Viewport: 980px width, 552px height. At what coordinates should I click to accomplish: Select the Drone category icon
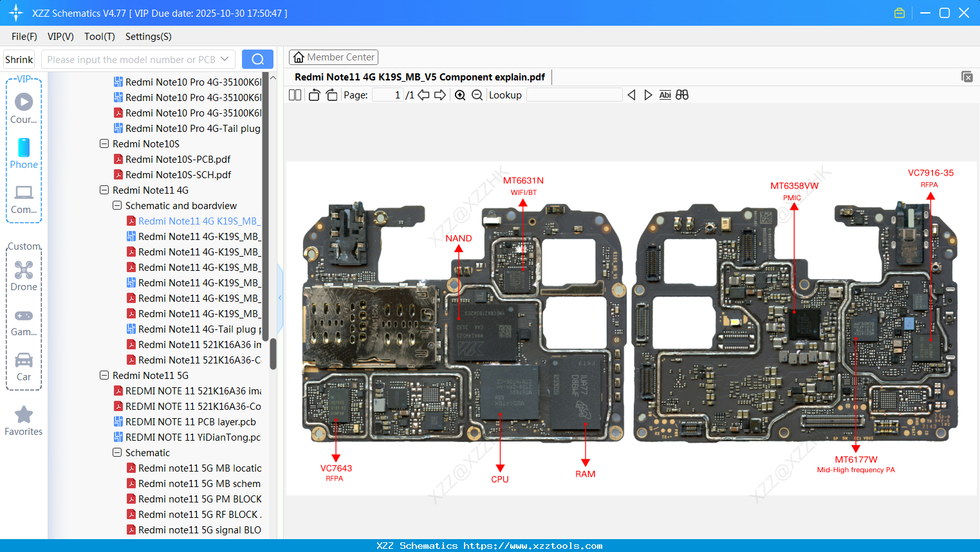coord(23,269)
